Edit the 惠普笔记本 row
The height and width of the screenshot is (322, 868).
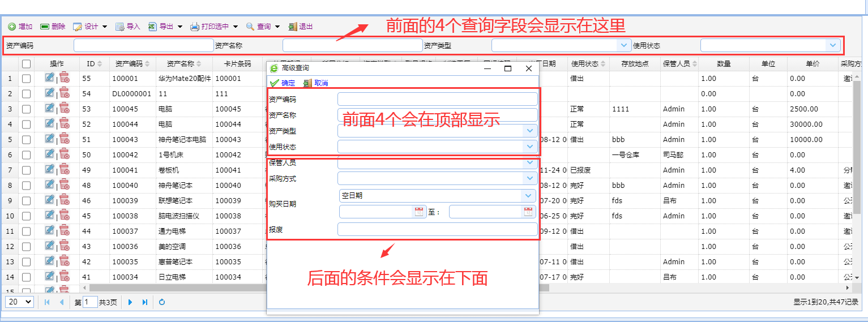(x=50, y=261)
